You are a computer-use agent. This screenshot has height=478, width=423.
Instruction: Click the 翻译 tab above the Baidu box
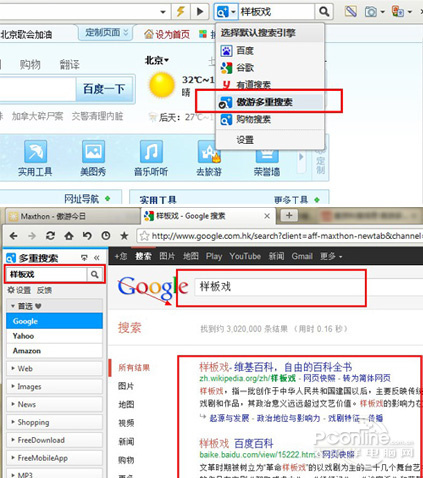click(x=70, y=65)
